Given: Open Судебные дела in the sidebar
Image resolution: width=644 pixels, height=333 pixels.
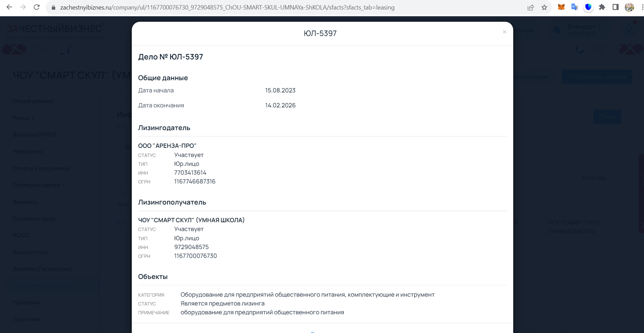Looking at the screenshot, I should (34, 218).
